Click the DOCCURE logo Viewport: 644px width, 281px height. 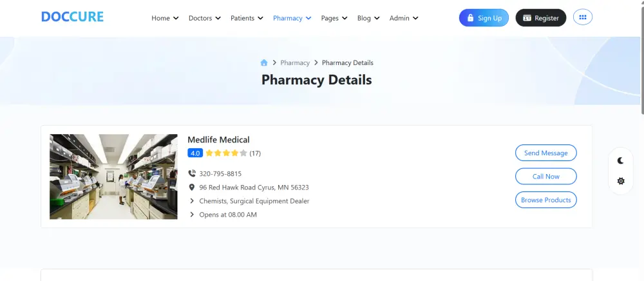click(x=72, y=17)
